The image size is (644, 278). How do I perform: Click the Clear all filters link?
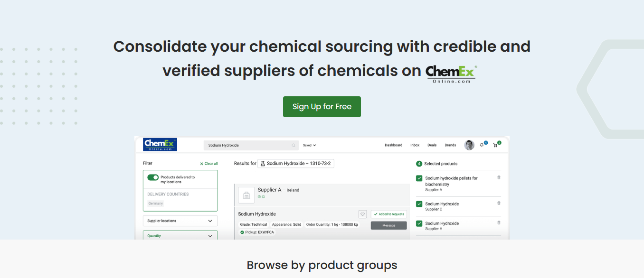[x=209, y=164]
